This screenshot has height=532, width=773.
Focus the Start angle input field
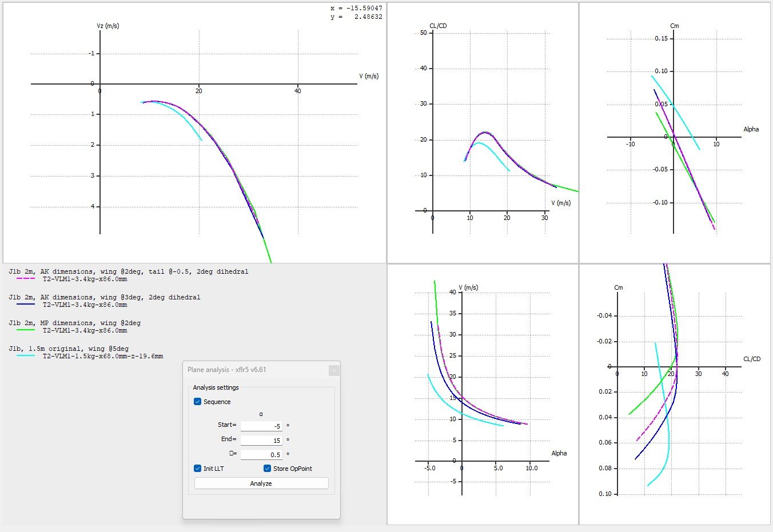261,426
